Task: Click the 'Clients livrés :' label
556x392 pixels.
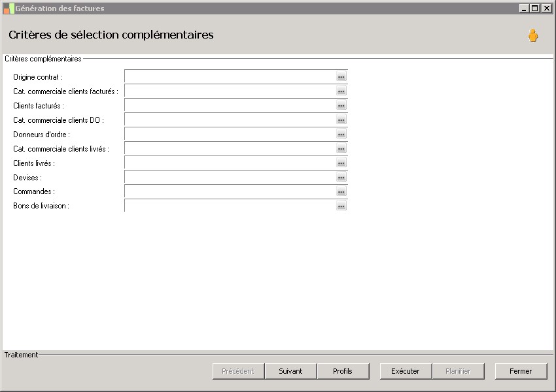Action: [x=34, y=163]
